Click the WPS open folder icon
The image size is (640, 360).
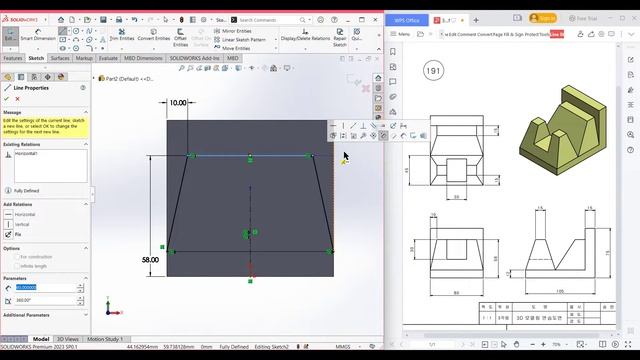point(420,34)
